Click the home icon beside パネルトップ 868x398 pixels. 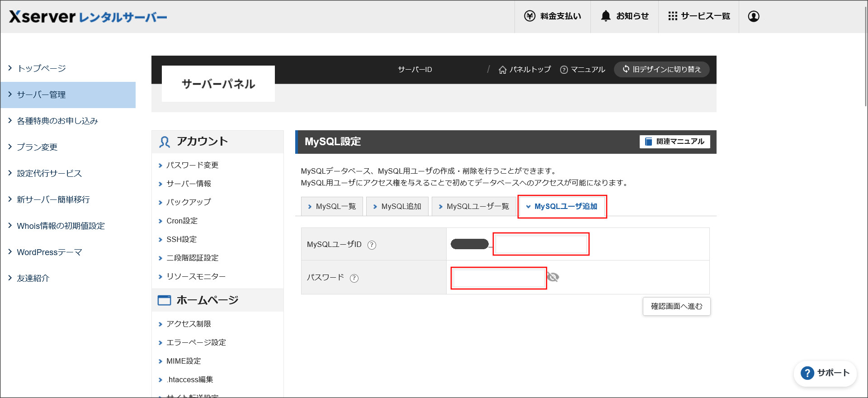tap(502, 70)
